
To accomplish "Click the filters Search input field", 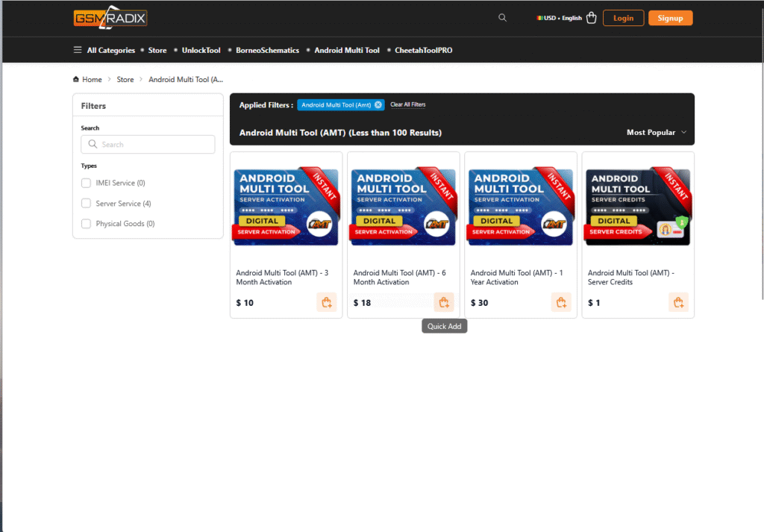I will (x=148, y=145).
